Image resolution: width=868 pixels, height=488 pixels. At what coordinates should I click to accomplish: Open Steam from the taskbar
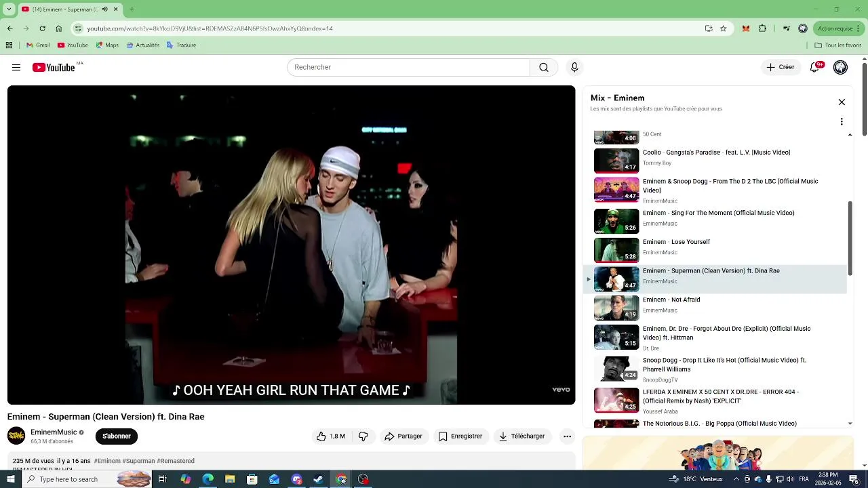[319, 479]
